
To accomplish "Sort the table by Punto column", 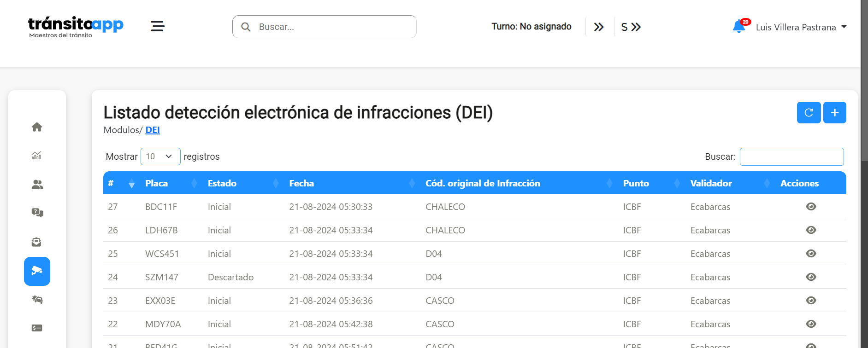I will 652,183.
